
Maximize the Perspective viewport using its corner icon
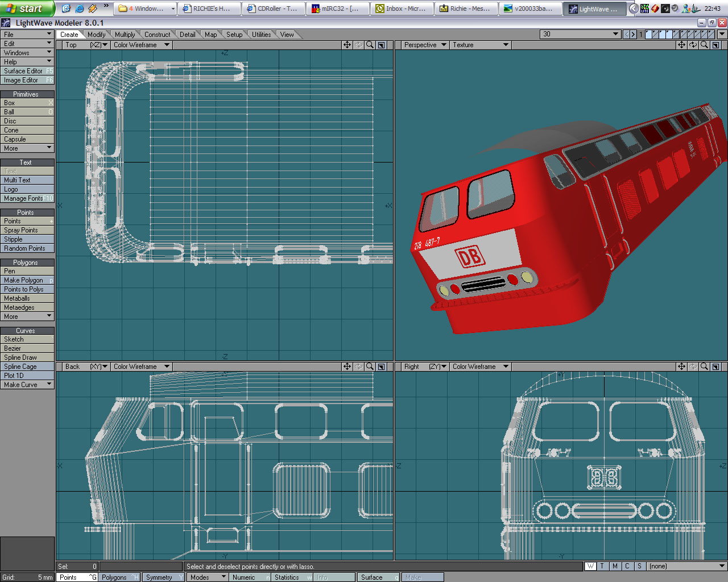point(716,45)
